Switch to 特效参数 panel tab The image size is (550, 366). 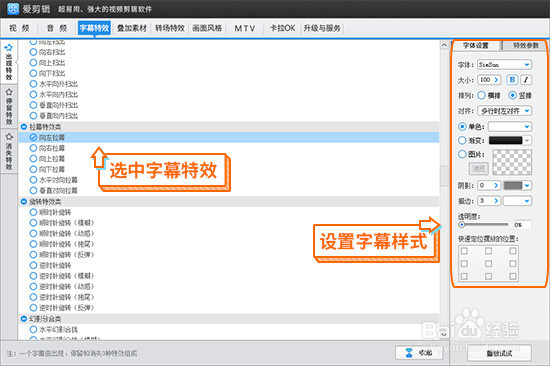tap(525, 46)
